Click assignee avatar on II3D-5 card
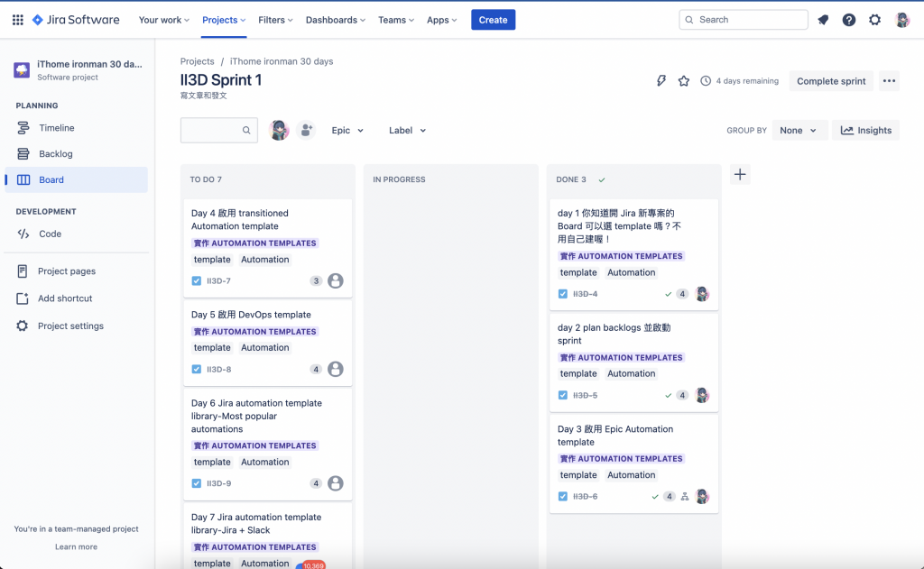 (702, 395)
